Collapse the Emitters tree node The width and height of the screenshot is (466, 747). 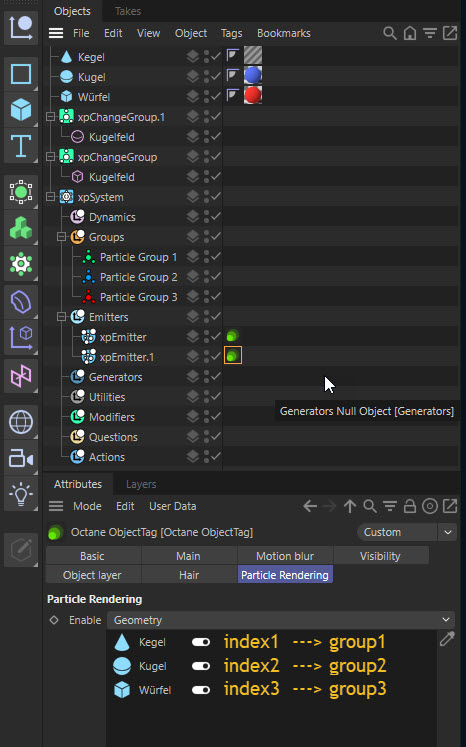point(61,317)
